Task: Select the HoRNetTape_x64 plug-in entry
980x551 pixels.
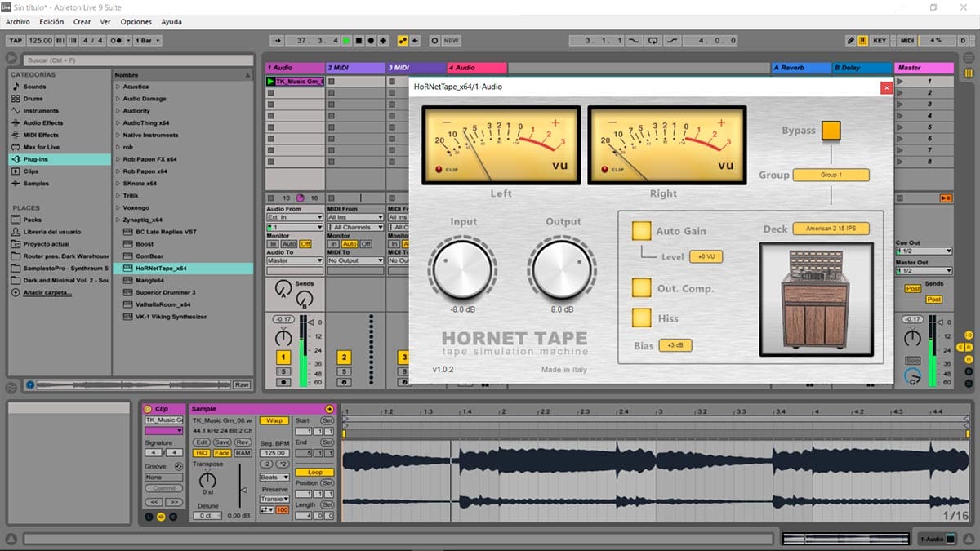Action: (x=183, y=268)
